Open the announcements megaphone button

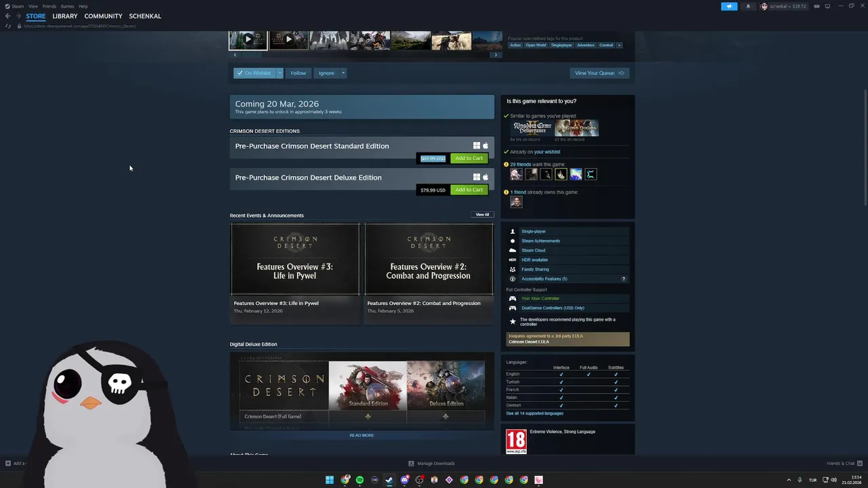coord(729,6)
